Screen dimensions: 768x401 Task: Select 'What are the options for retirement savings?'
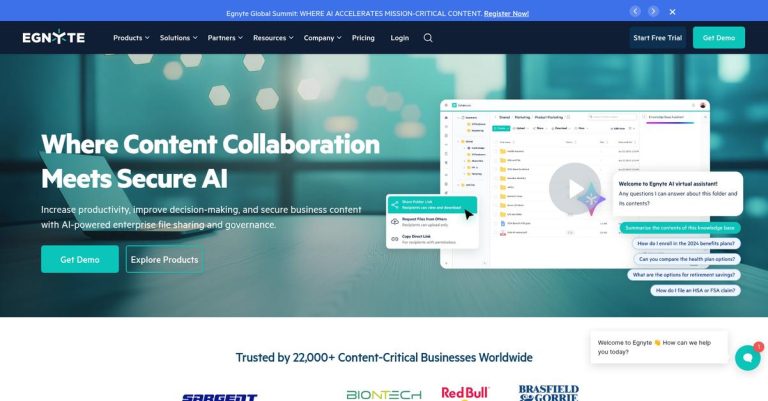pyautogui.click(x=684, y=275)
